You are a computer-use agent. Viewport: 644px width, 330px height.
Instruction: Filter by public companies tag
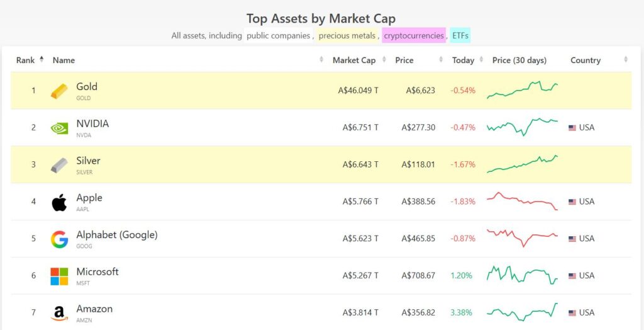(x=279, y=36)
